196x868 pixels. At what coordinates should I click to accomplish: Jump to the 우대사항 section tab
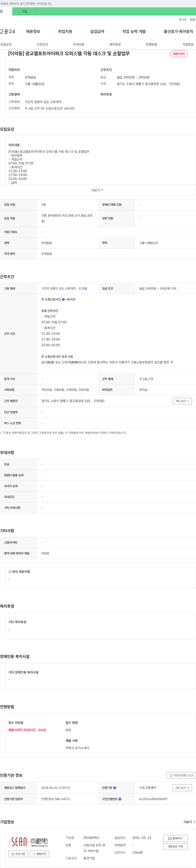point(79,44)
